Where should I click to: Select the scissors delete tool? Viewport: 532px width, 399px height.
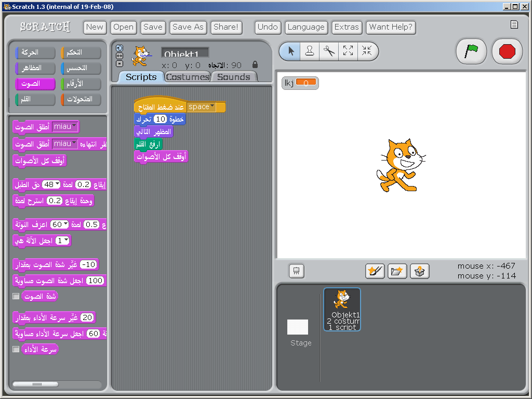[x=329, y=51]
